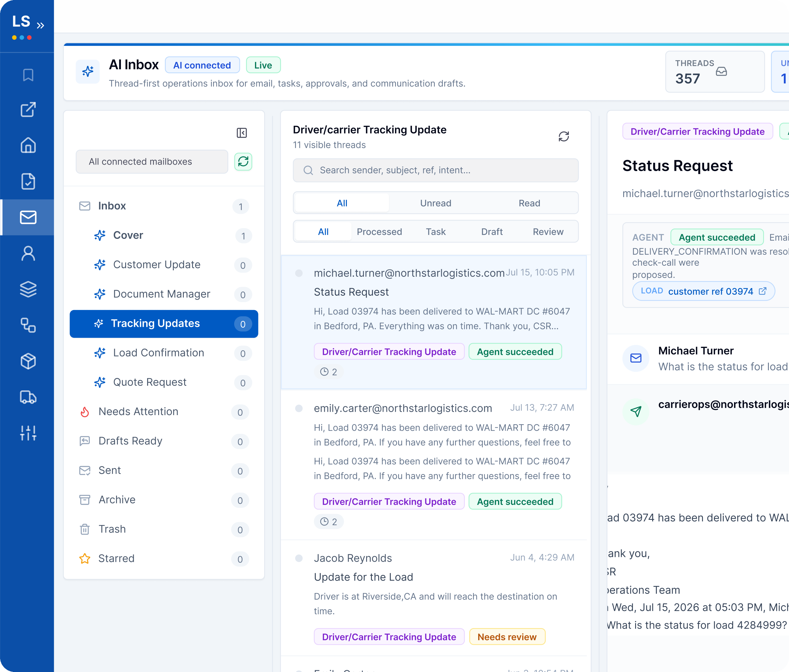Click the Starred star icon
The width and height of the screenshot is (789, 672).
[x=85, y=558]
